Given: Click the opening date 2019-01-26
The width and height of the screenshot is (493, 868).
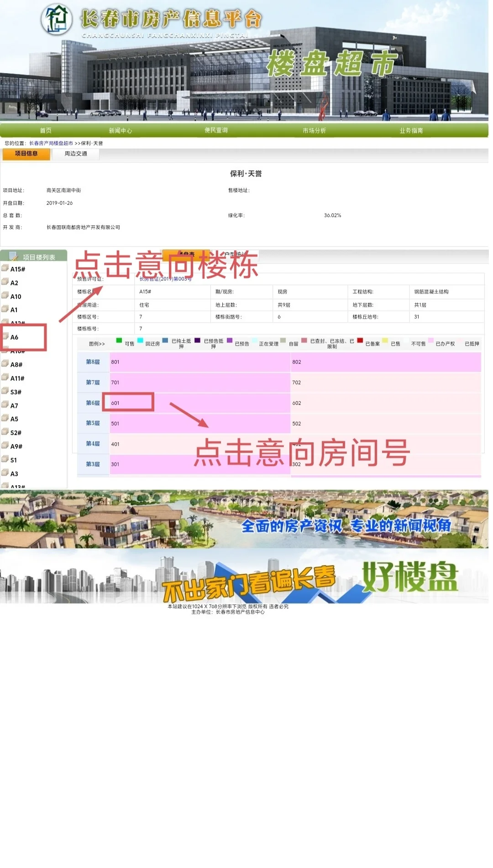Looking at the screenshot, I should click(x=59, y=203).
